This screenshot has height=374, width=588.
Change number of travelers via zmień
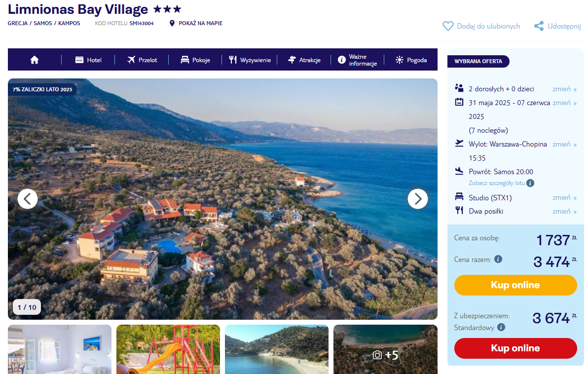(x=564, y=89)
